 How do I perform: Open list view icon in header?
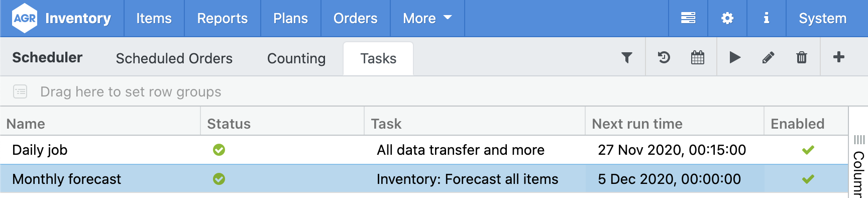tap(688, 18)
